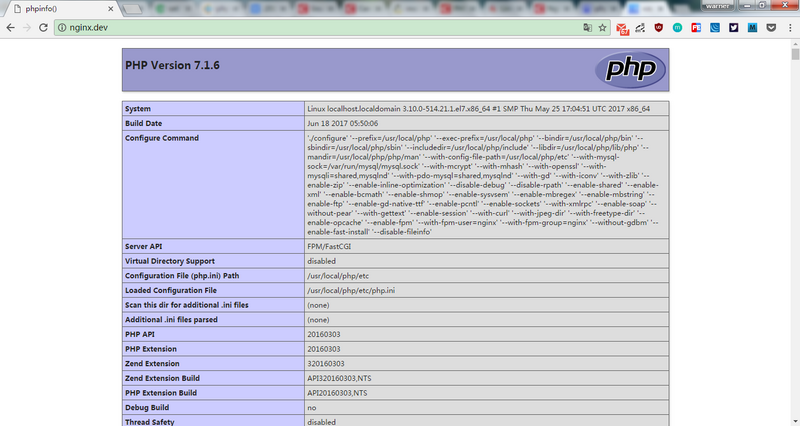The image size is (800, 426).
Task: Click the PHP API value 20160303
Action: tap(323, 334)
